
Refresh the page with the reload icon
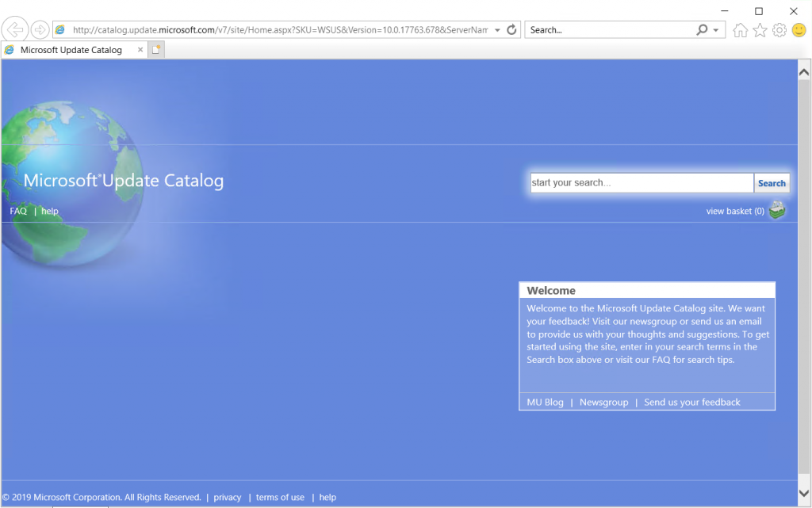511,30
